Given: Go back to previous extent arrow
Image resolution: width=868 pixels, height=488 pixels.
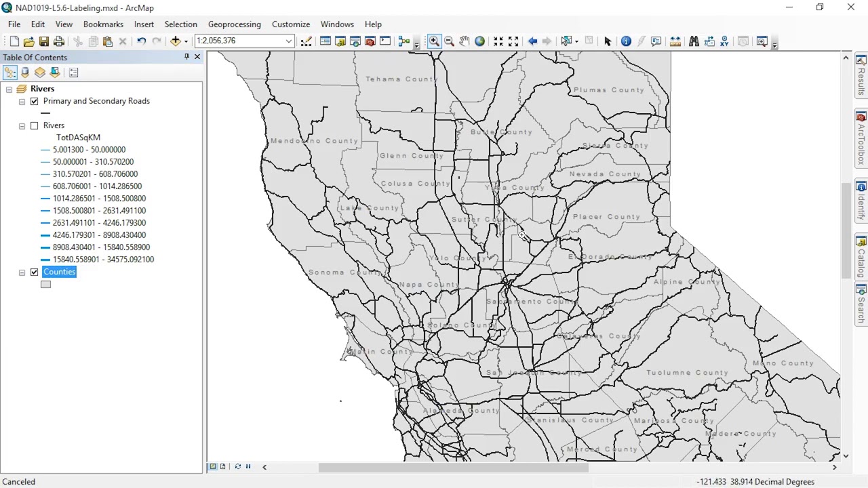Looking at the screenshot, I should [532, 41].
